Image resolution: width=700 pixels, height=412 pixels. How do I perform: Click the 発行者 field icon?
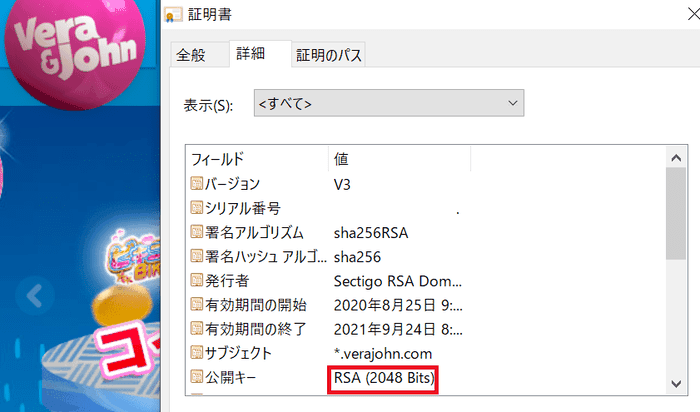click(x=196, y=281)
